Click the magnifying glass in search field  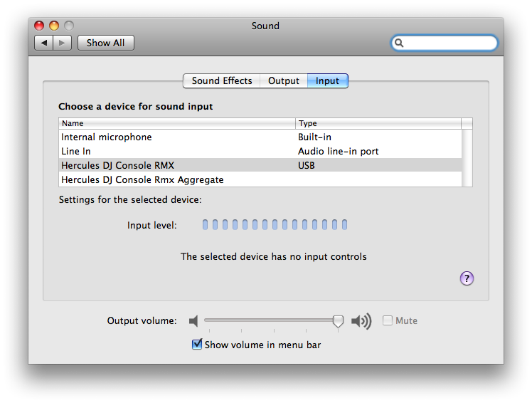point(399,43)
